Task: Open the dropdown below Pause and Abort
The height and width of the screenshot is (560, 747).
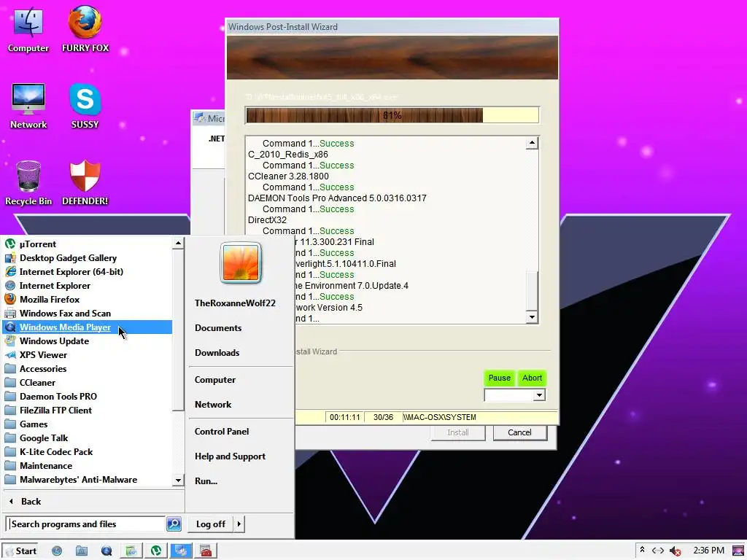Action: [x=539, y=394]
